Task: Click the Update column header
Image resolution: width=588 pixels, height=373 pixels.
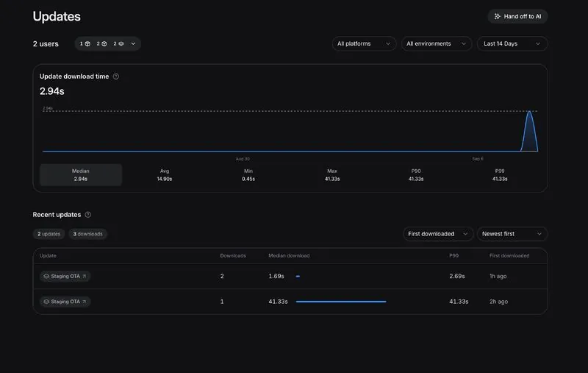Action: (48, 255)
